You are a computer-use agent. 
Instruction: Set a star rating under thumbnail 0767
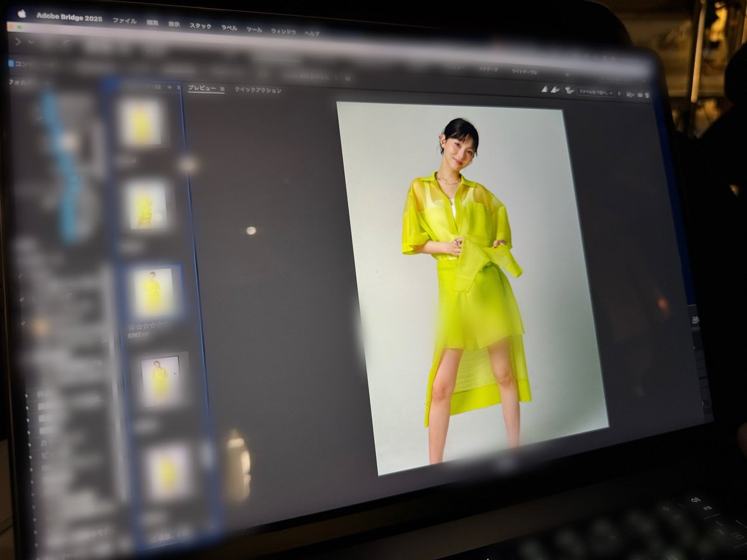[153, 325]
